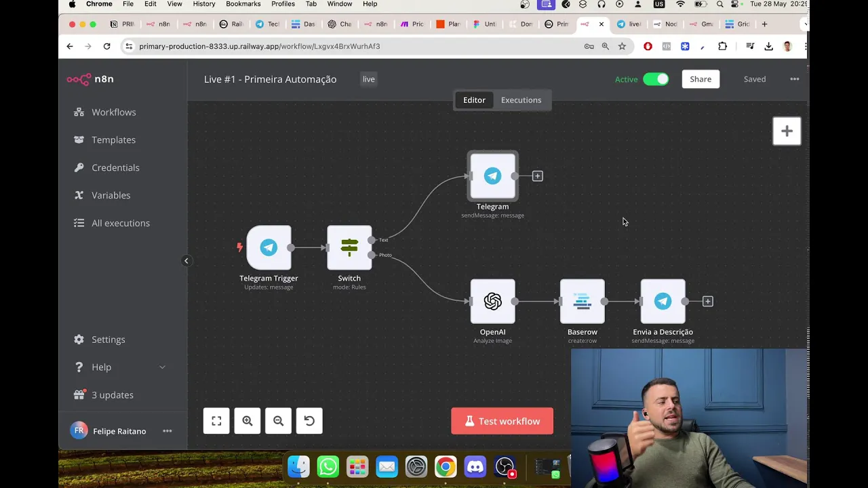Bookmark this page with star
868x488 pixels.
(x=622, y=46)
